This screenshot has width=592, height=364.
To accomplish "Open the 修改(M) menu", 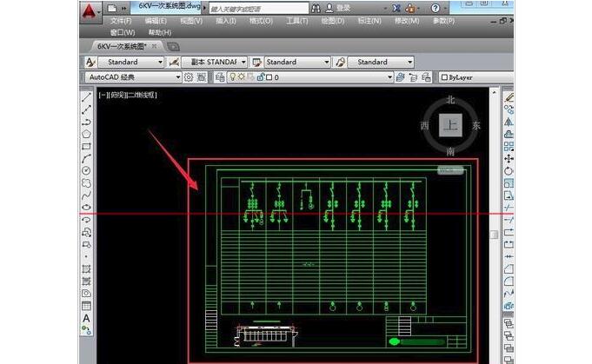I will [x=407, y=21].
